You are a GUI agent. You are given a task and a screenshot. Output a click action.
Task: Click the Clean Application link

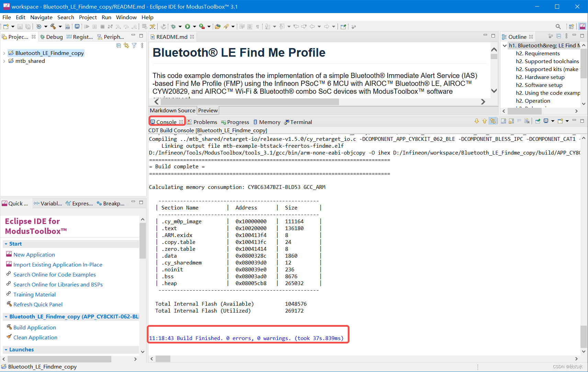tap(35, 337)
